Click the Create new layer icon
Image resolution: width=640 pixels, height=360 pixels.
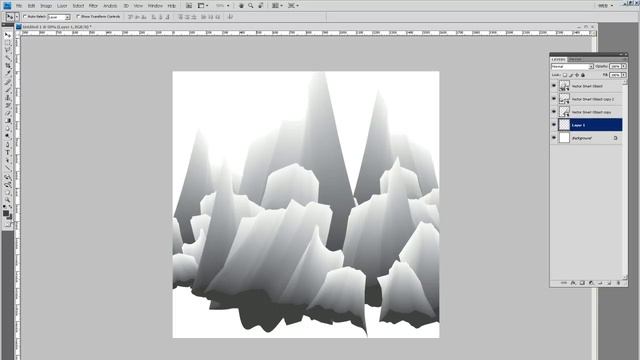coord(609,283)
